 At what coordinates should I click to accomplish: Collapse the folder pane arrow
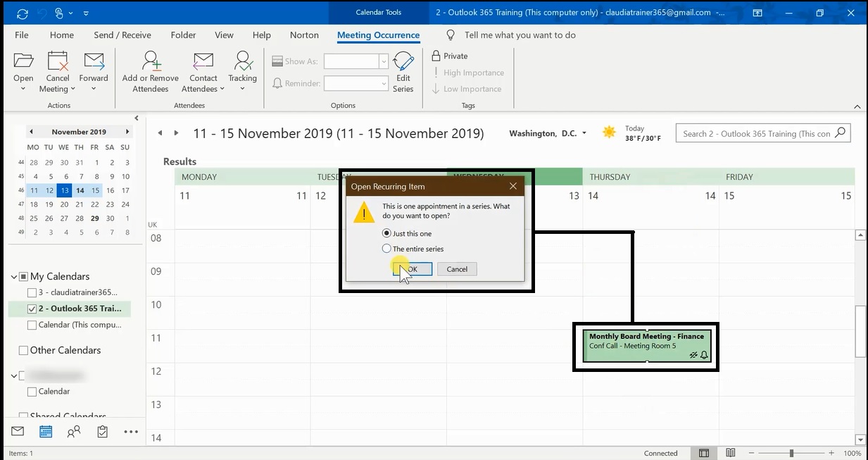tap(137, 118)
